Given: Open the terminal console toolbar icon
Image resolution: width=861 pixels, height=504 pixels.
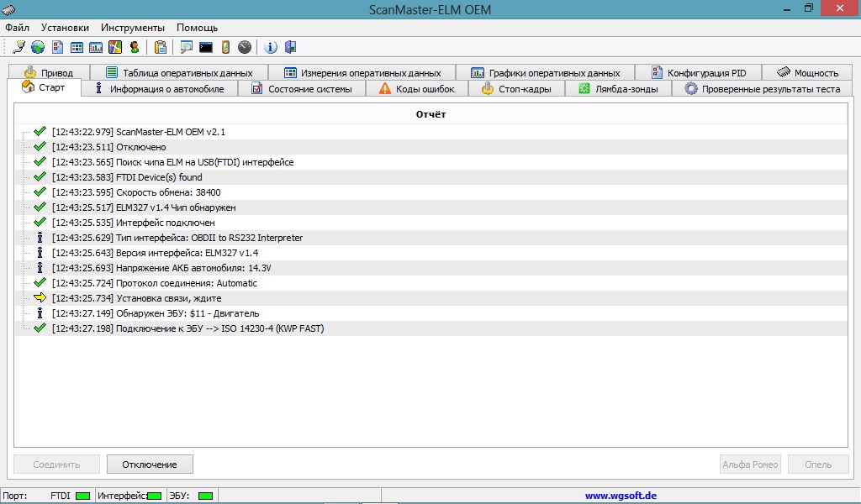Looking at the screenshot, I should (x=205, y=47).
